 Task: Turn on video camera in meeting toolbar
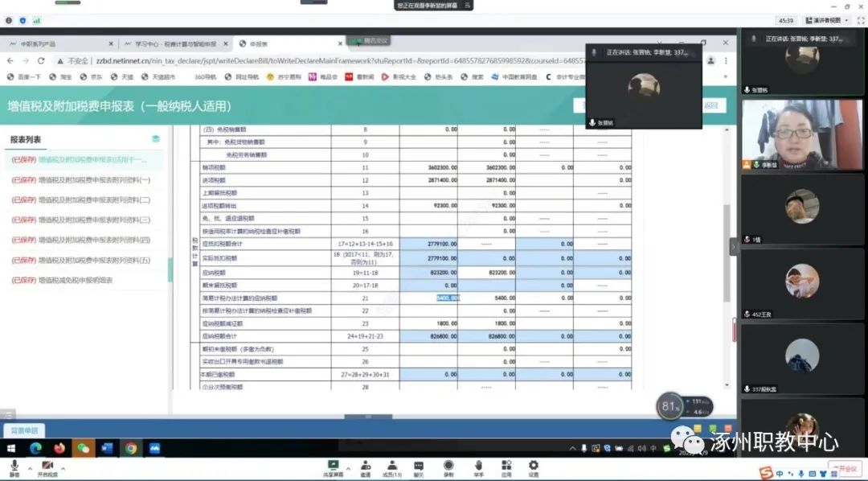click(x=47, y=467)
